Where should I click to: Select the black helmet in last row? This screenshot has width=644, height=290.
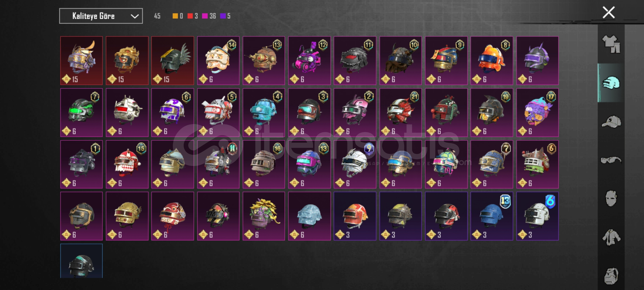[81, 261]
